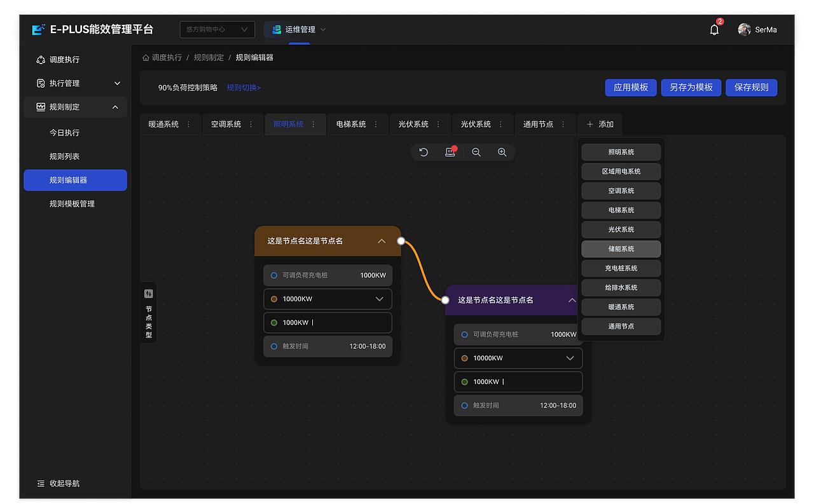
Task: Click the 收起导航 collapse icon
Action: pyautogui.click(x=41, y=484)
